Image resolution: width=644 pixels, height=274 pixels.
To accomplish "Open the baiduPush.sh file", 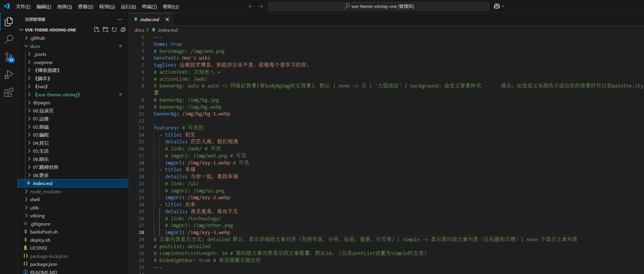I will click(x=73, y=232).
